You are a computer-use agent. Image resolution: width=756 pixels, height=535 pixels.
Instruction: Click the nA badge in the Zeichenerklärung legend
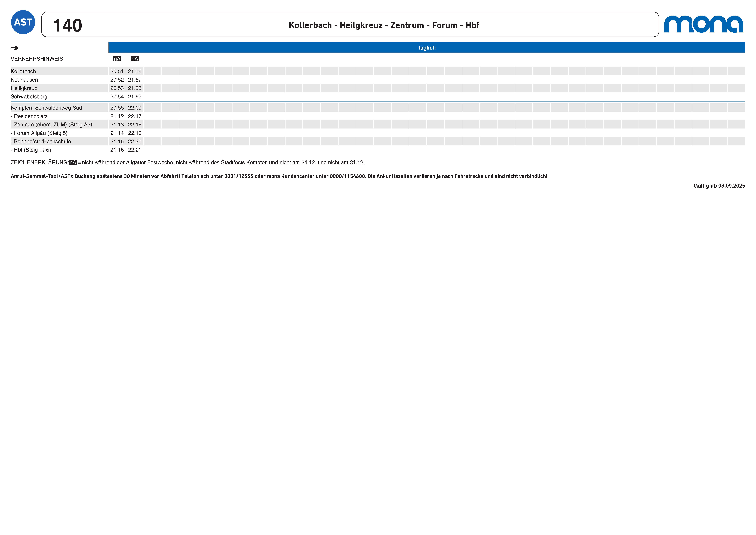point(73,162)
